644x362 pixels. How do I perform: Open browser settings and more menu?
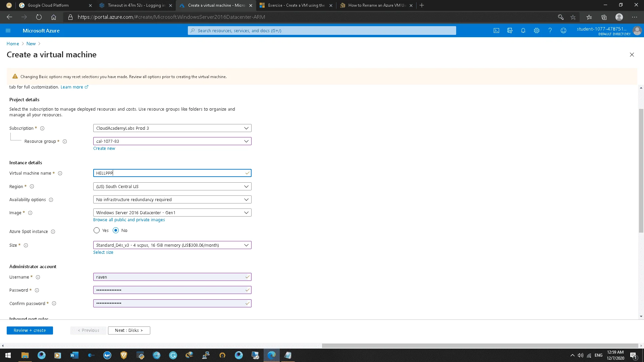coord(635,17)
